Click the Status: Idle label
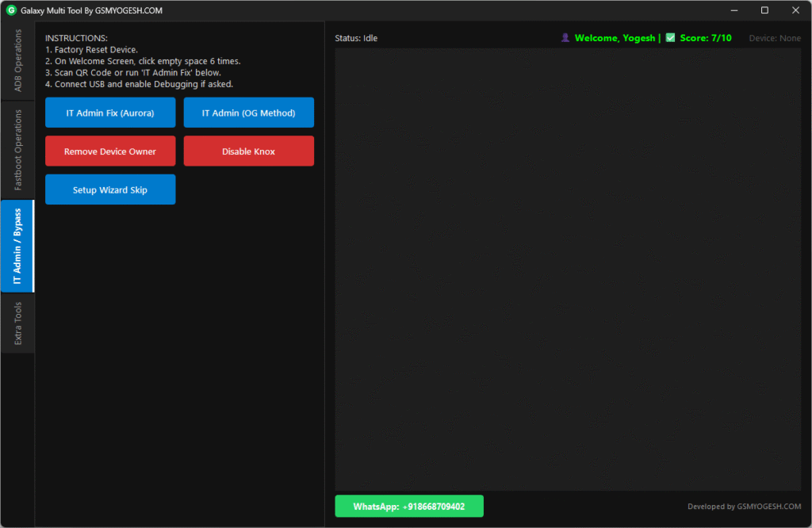The height and width of the screenshot is (528, 812). [356, 38]
